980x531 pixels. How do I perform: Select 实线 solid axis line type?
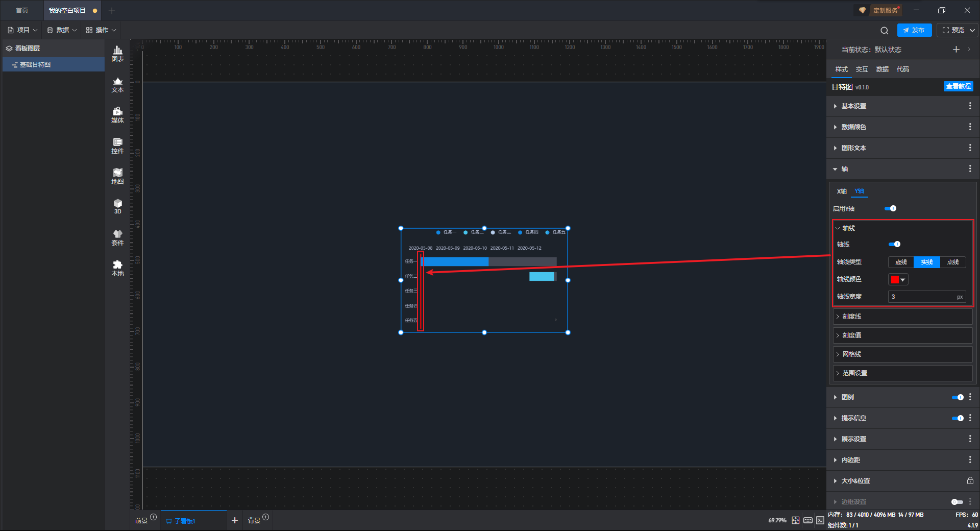(927, 262)
